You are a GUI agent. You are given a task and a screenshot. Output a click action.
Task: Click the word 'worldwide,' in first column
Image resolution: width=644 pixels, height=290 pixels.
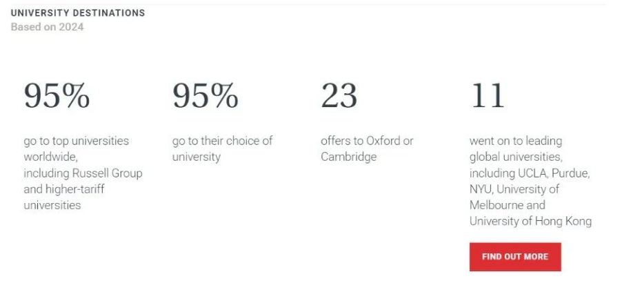(x=50, y=157)
